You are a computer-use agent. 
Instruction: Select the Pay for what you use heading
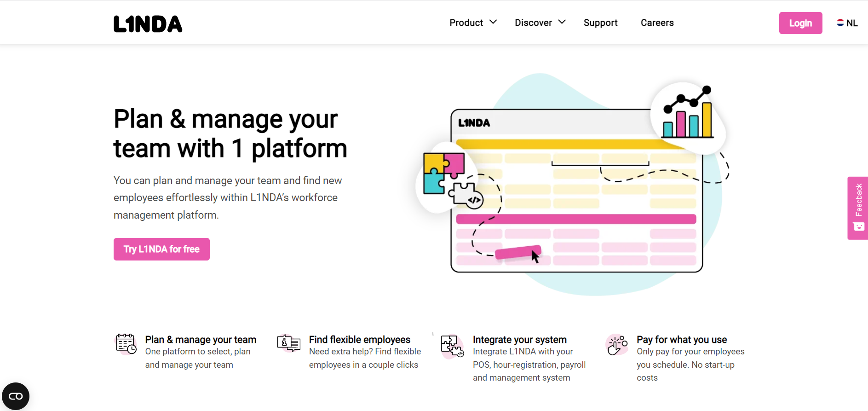point(682,340)
